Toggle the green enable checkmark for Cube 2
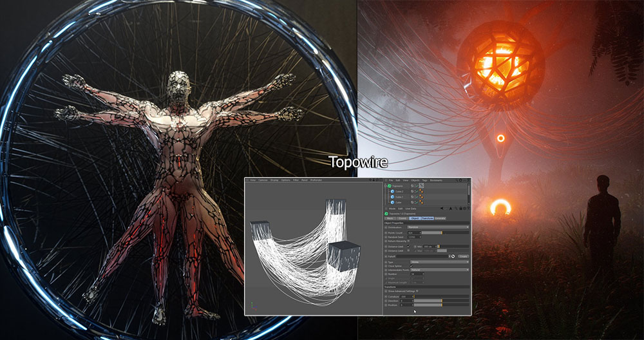Image resolution: width=644 pixels, height=340 pixels. tap(417, 191)
